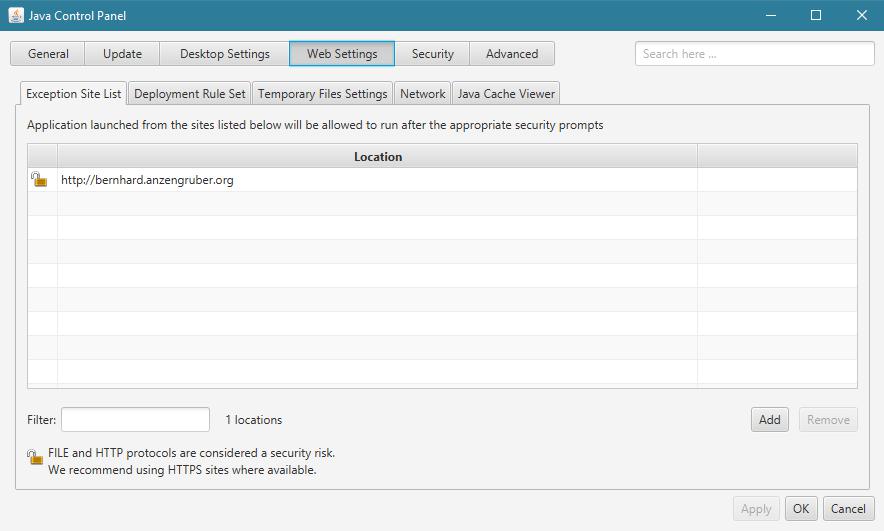The width and height of the screenshot is (884, 531).
Task: Open the General tab
Action: (48, 54)
